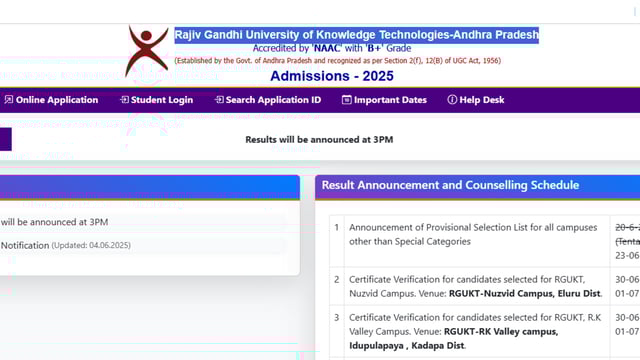Go to Search Application ID

(x=268, y=100)
